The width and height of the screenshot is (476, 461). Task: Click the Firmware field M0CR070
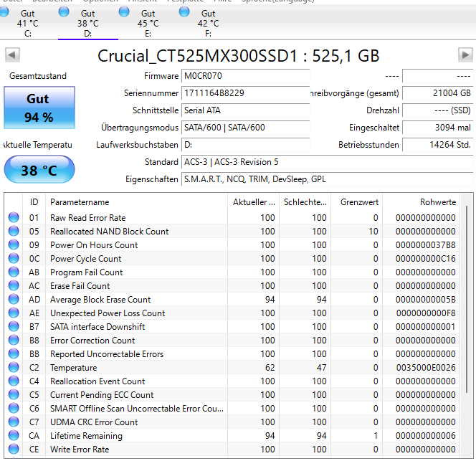(246, 76)
